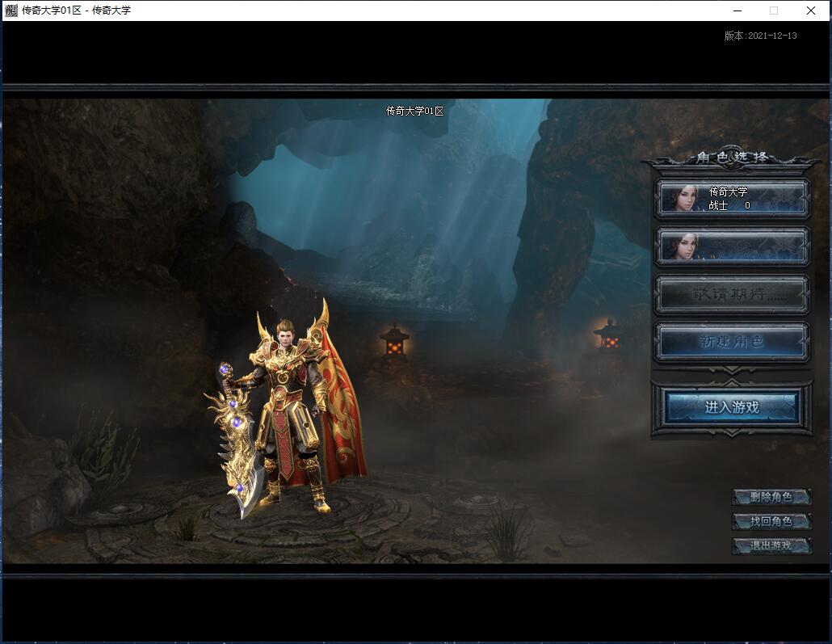Click the 找回角色 (Restore Character) button

pos(771,521)
